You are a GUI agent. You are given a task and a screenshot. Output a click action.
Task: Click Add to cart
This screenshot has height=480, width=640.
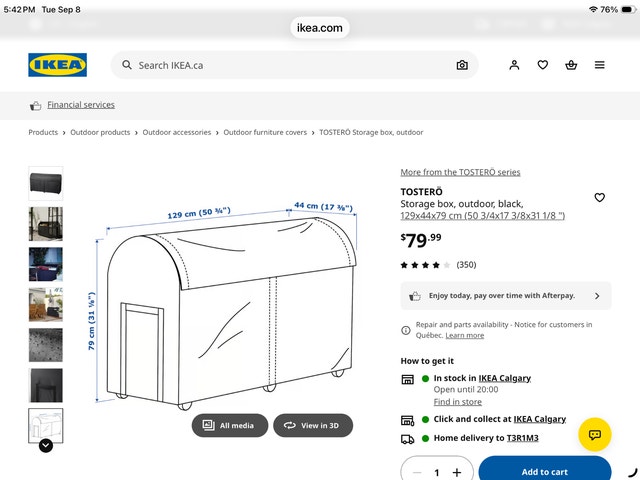[544, 469]
